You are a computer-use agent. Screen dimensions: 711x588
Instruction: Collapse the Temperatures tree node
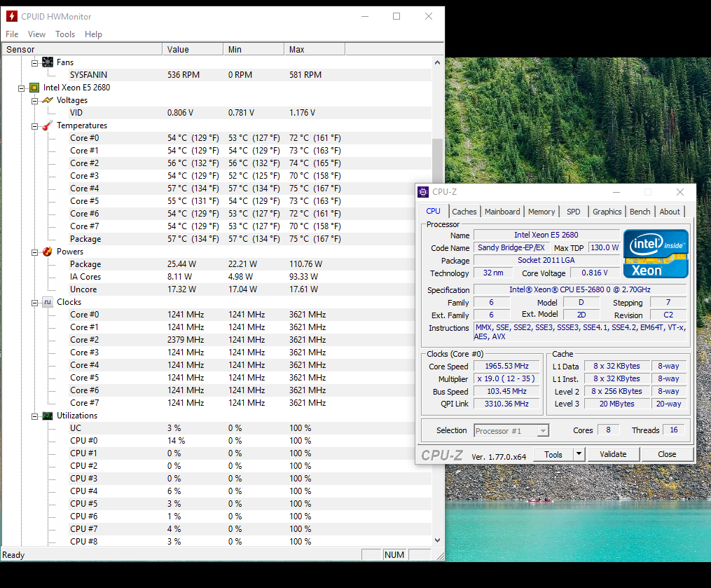(x=34, y=127)
